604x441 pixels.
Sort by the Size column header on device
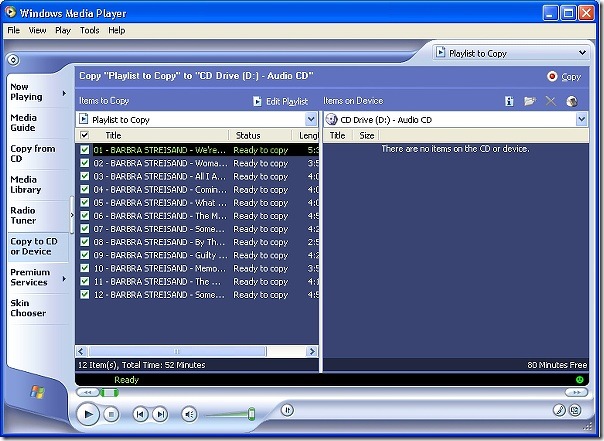click(x=366, y=135)
